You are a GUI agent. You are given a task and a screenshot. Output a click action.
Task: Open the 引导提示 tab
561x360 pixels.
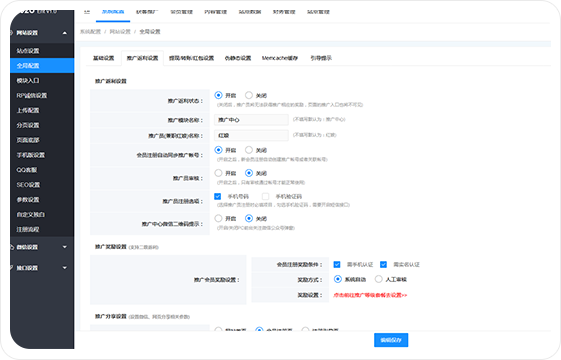pos(321,58)
